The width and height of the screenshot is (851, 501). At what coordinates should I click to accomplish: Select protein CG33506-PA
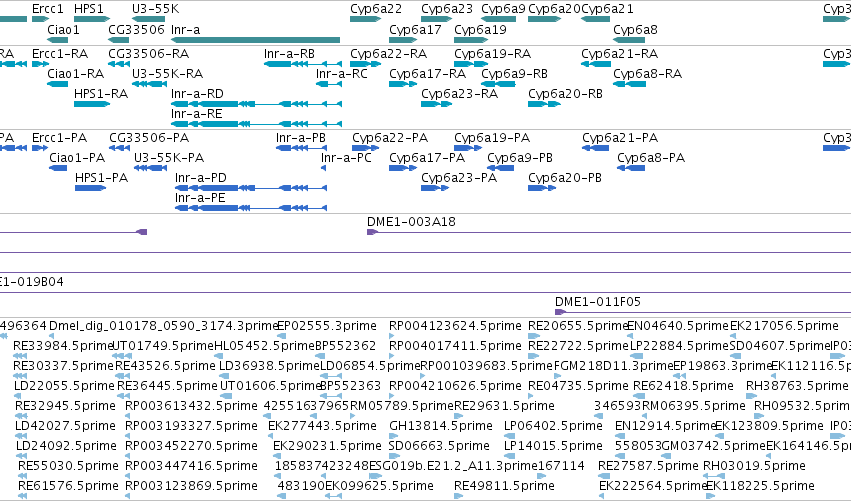pyautogui.click(x=149, y=137)
